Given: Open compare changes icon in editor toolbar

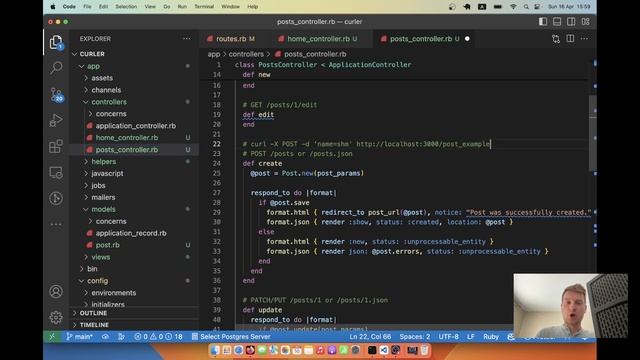Looking at the screenshot, I should click(x=556, y=39).
